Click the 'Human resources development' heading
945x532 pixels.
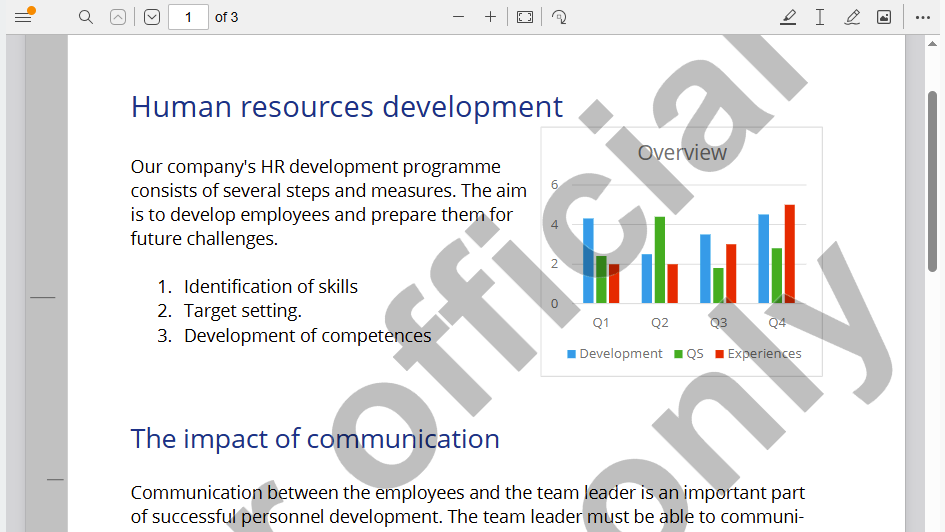pyautogui.click(x=347, y=107)
